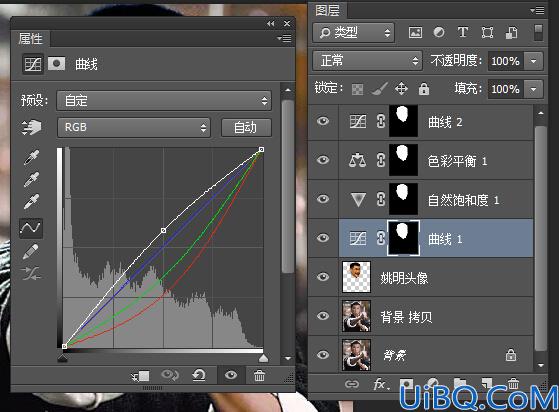Filter layers by smart object icon
The height and width of the screenshot is (412, 559).
coord(511,33)
